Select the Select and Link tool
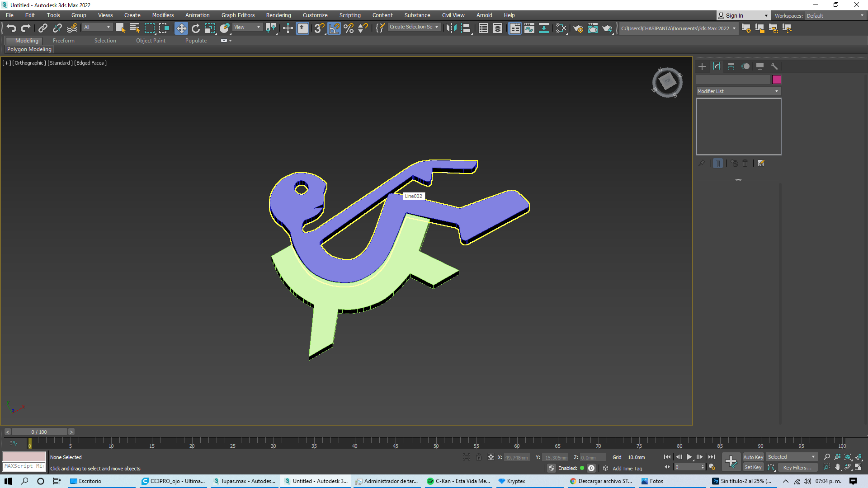868x488 pixels. [43, 28]
